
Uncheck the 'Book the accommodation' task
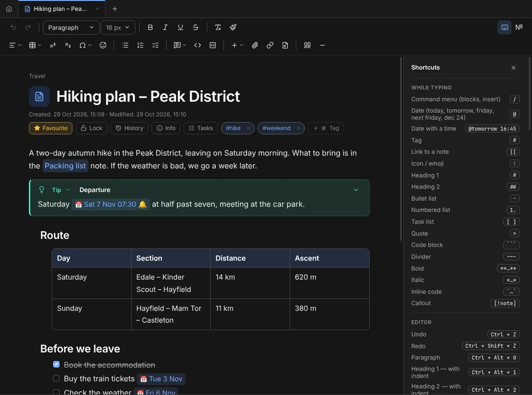(x=56, y=364)
